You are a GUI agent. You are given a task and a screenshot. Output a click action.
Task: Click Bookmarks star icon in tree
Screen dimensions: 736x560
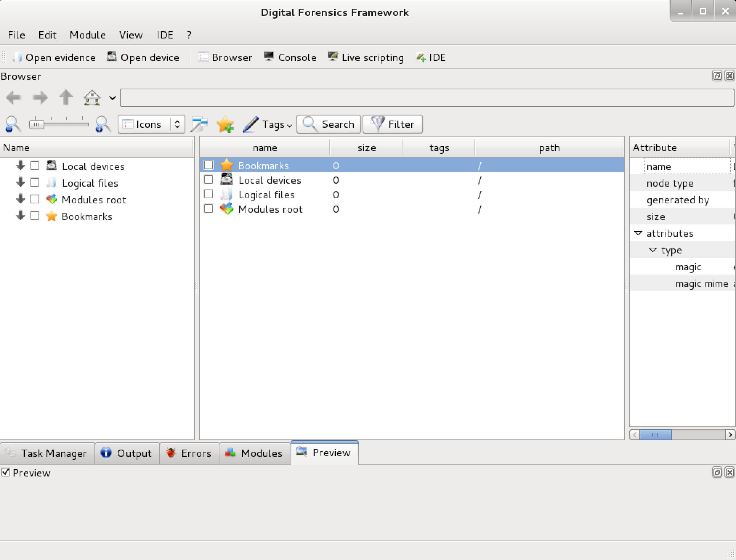[x=52, y=216]
